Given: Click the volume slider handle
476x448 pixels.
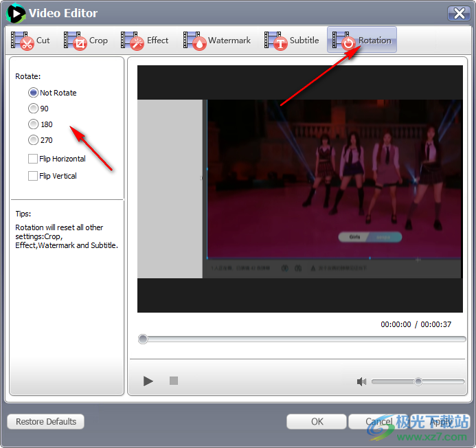Looking at the screenshot, I should [418, 381].
